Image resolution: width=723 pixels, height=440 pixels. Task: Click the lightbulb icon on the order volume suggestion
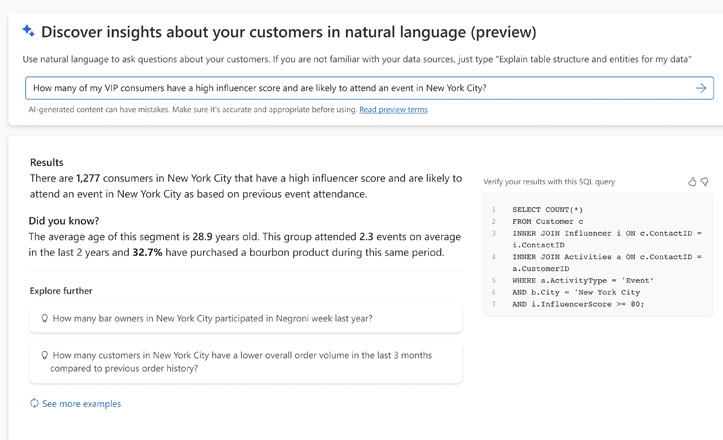coord(44,355)
